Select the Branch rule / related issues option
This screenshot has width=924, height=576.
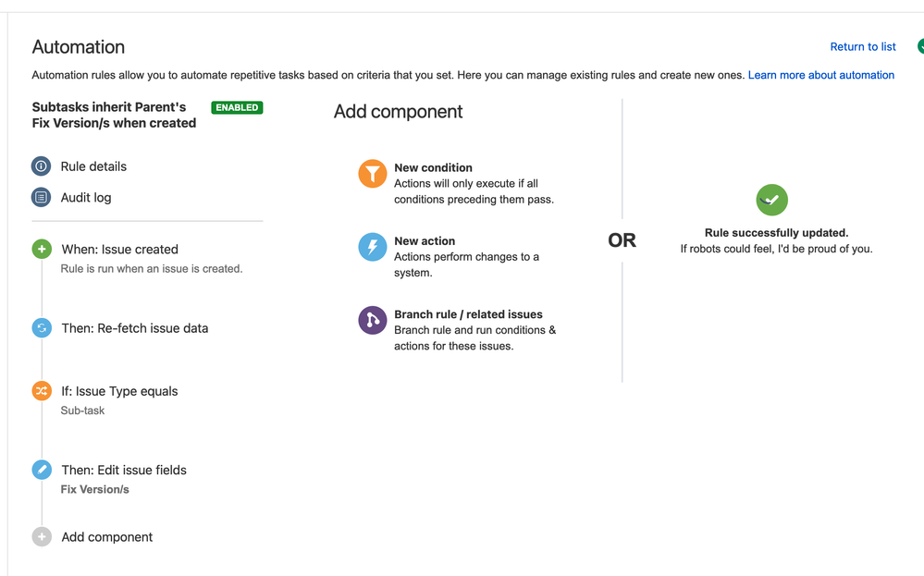pyautogui.click(x=469, y=314)
